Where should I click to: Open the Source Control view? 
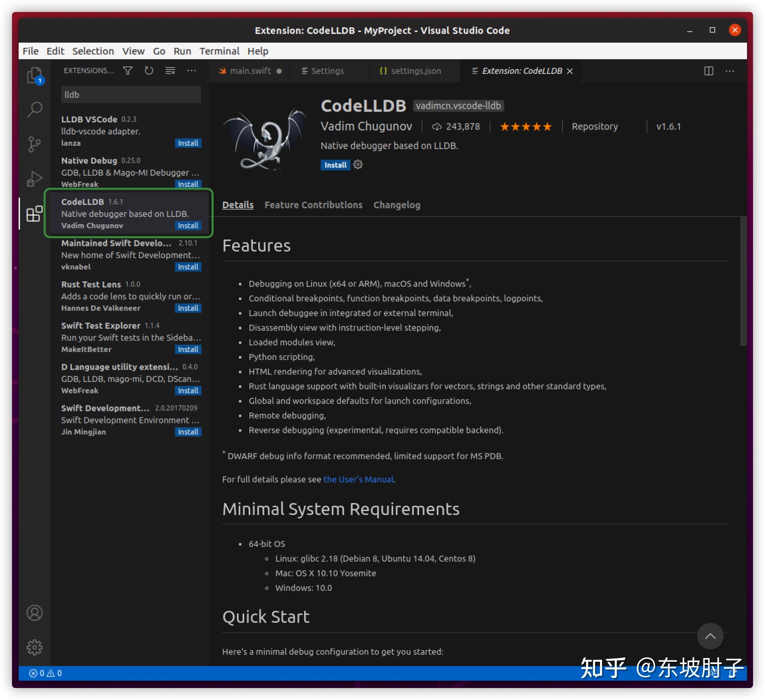35,144
